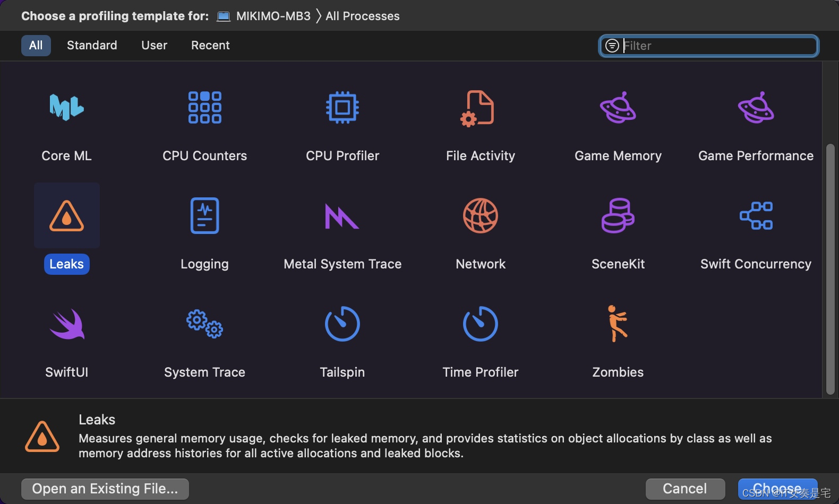Select the Network globe icon
Viewport: 839px width, 504px height.
tap(480, 215)
